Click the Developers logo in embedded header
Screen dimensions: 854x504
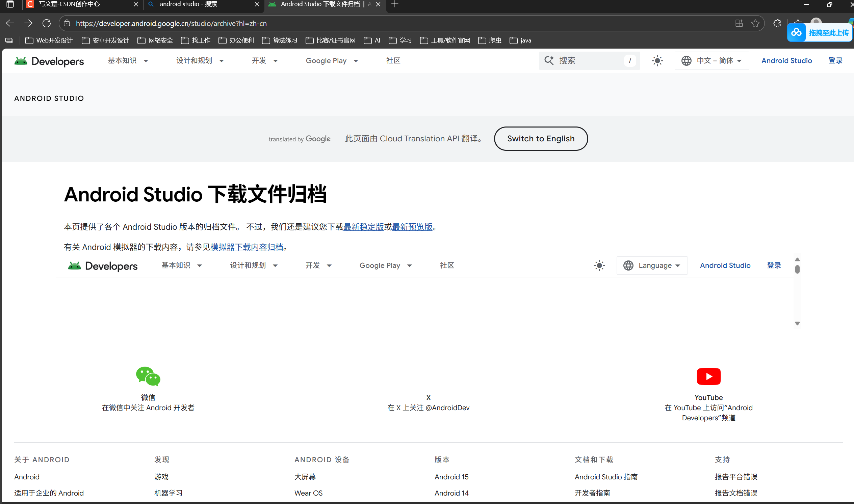point(103,266)
